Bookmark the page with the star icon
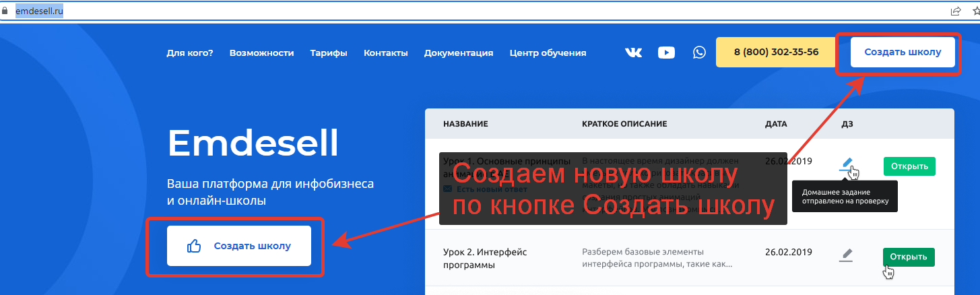Image resolution: width=980 pixels, height=295 pixels. pos(975,11)
